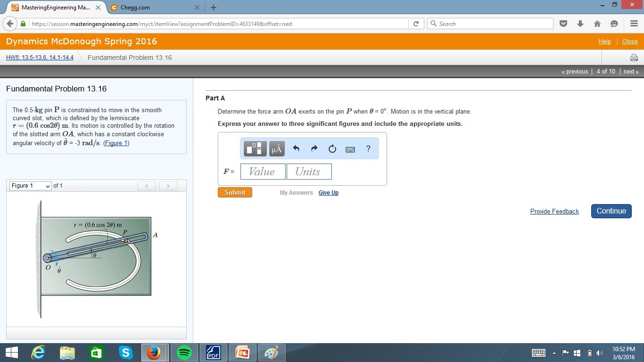Image resolution: width=644 pixels, height=362 pixels.
Task: Click the undo arrow in answer toolbar
Action: [296, 148]
